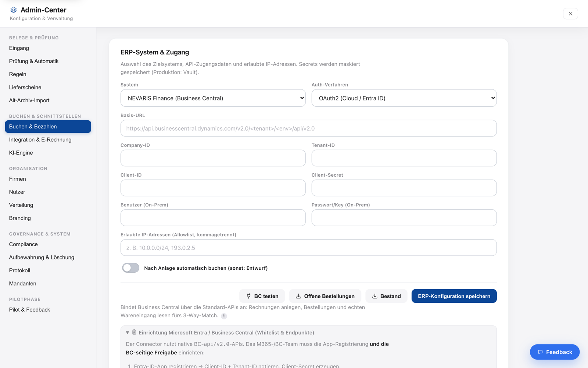588x368 pixels.
Task: Click the clipboard icon beside Einrichtung Microsoft Entra
Action: tap(134, 332)
